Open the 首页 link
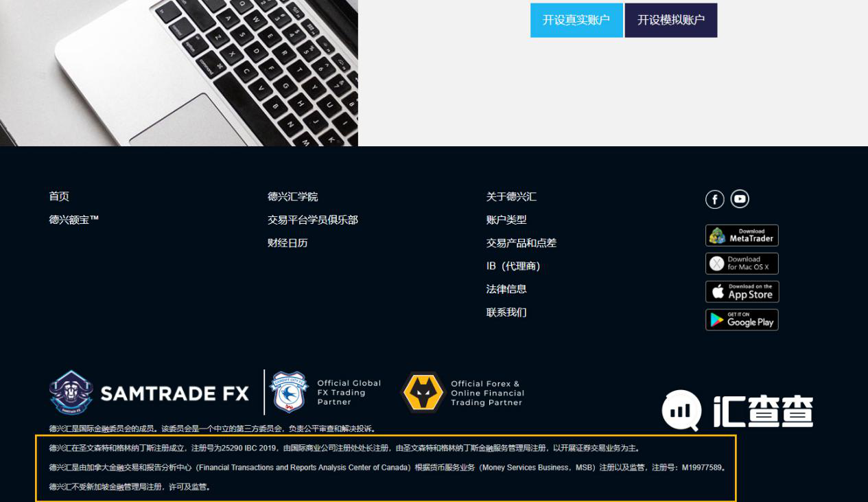Screen dimensions: 868x502 pyautogui.click(x=59, y=196)
